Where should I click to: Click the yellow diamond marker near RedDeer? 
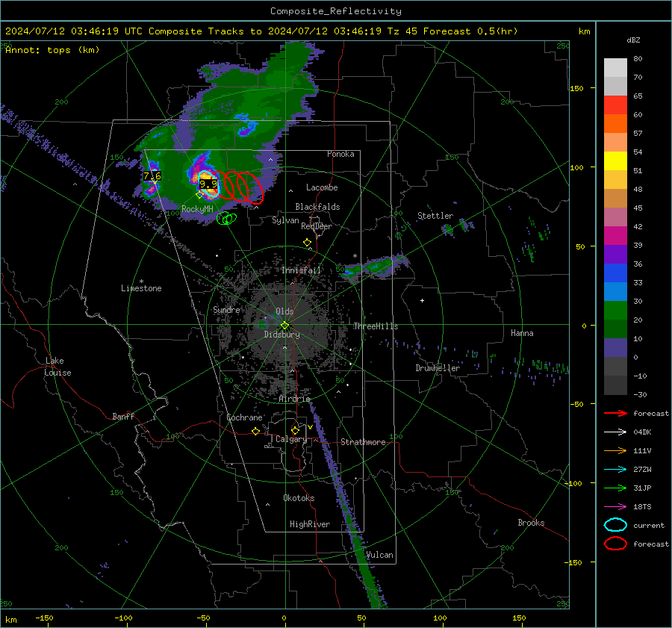(x=307, y=243)
